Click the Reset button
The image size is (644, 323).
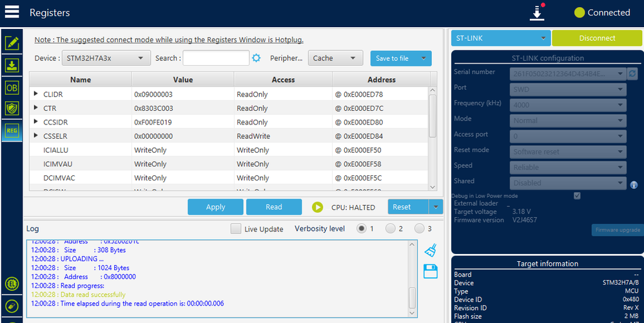click(x=408, y=207)
